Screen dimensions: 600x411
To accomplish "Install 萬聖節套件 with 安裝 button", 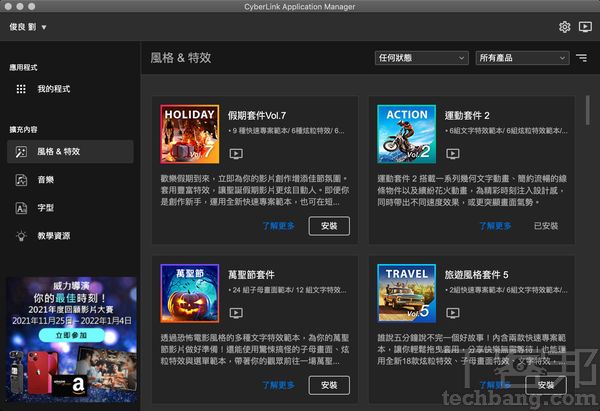I will [329, 385].
